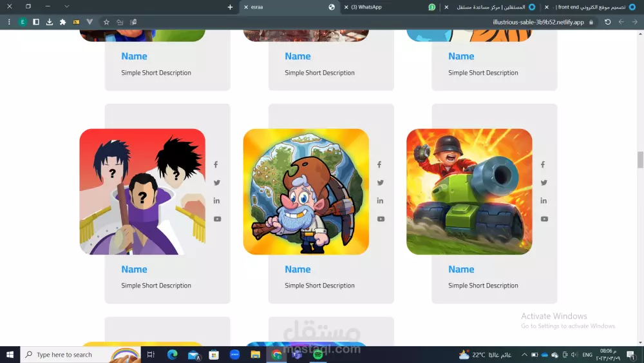Image resolution: width=644 pixels, height=363 pixels.
Task: Click the page vertical scrollbar thumb
Action: coord(640,160)
